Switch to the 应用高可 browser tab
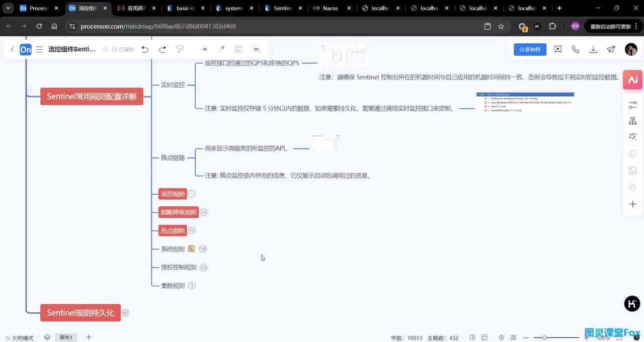644x342 pixels. pos(136,8)
